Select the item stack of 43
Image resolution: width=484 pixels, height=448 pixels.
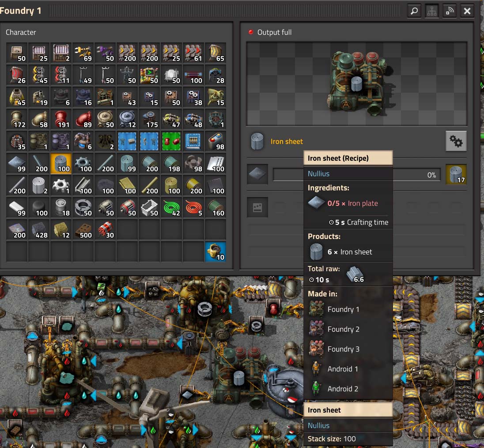(x=127, y=97)
